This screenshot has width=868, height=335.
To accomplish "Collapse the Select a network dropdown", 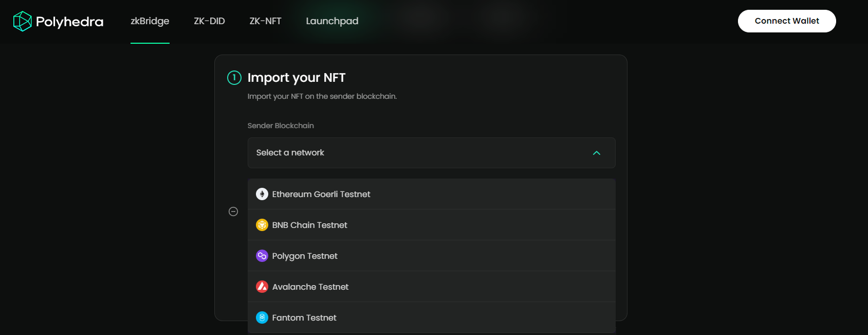I will click(x=431, y=153).
